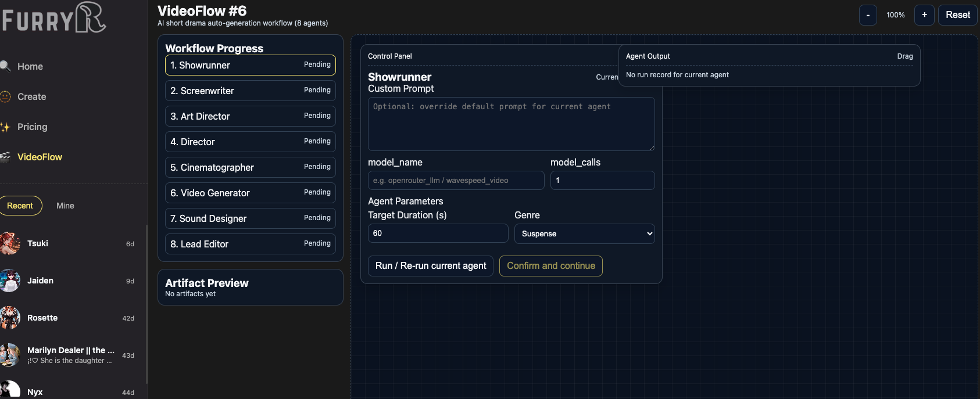This screenshot has height=399, width=980.
Task: Click the FurryR logo
Action: pos(53,17)
